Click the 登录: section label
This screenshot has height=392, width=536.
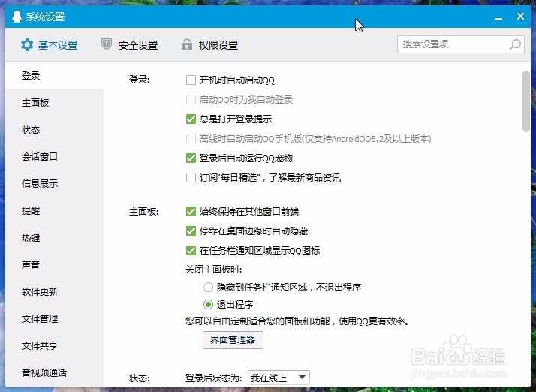pos(139,80)
